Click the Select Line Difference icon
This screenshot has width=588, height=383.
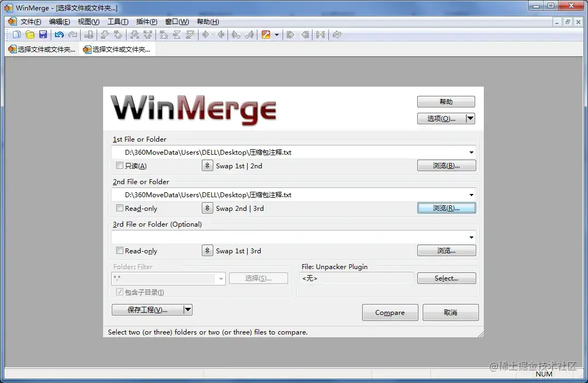point(89,35)
